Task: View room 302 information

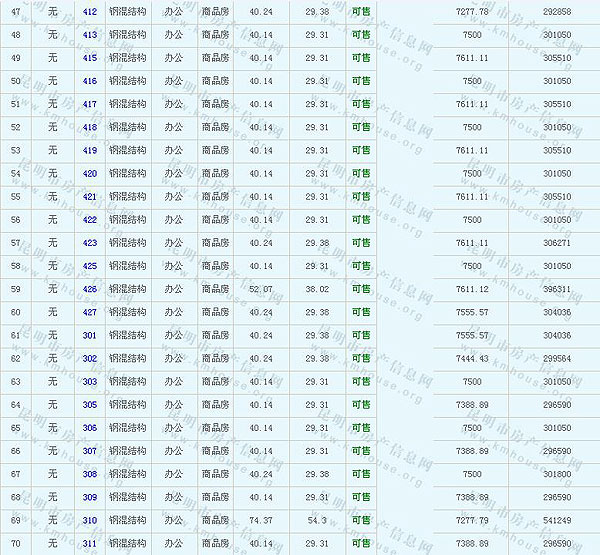Action: click(90, 358)
